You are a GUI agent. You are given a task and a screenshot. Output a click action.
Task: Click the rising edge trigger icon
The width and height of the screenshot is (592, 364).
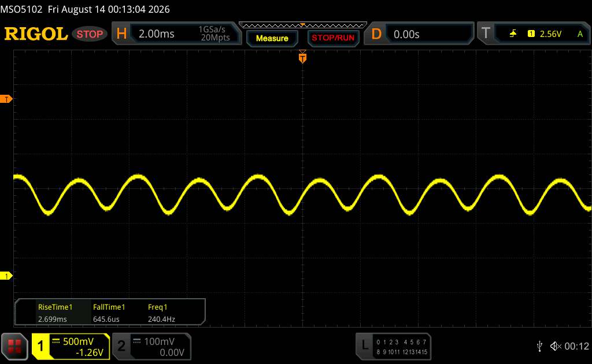pos(513,34)
